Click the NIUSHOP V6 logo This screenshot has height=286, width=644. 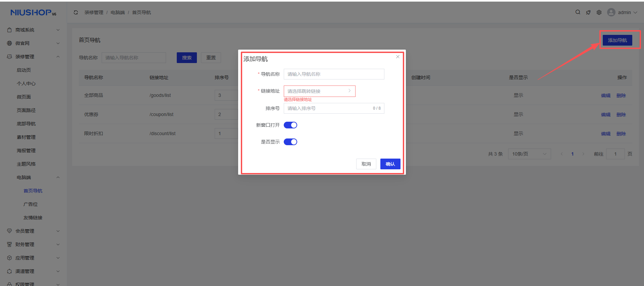pos(33,13)
